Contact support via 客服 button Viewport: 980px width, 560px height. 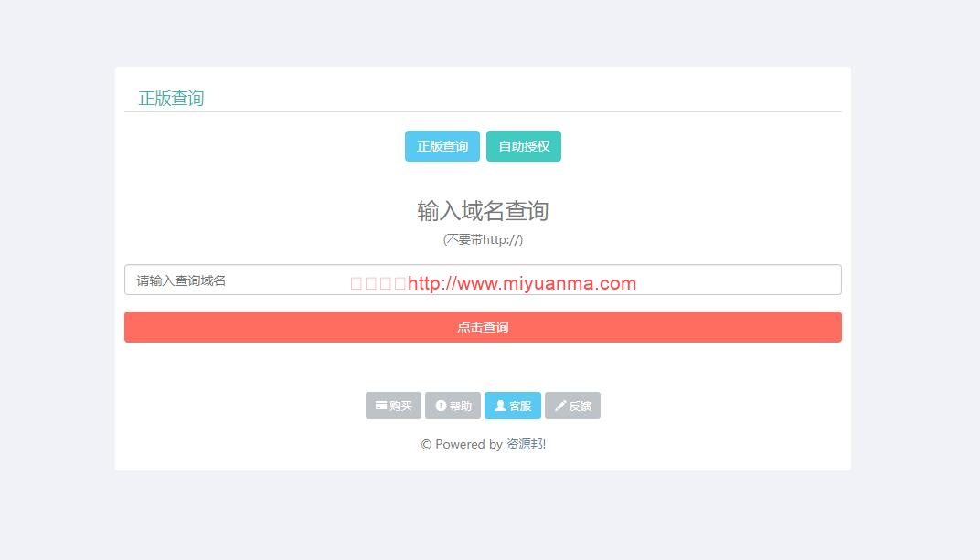tap(513, 406)
